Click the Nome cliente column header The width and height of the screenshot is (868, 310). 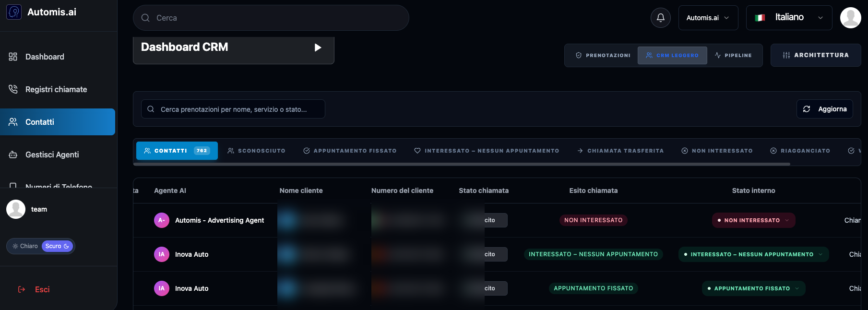301,191
